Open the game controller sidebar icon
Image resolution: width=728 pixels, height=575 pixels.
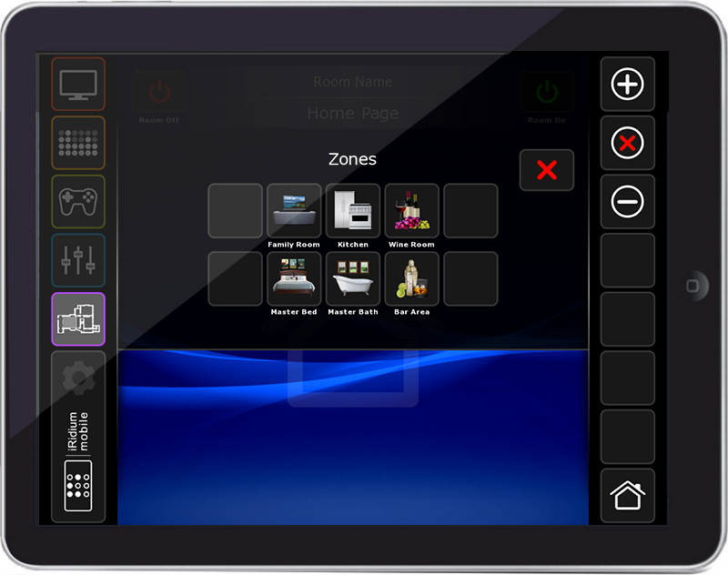78,201
